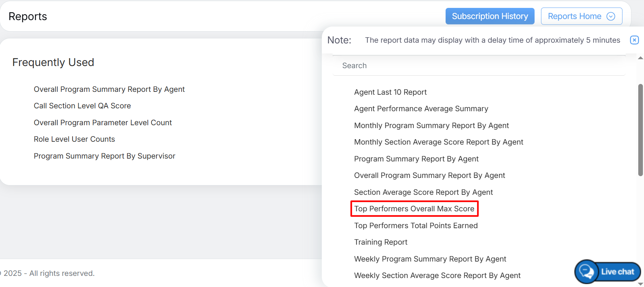Select Top Performers Overall Max Score
The height and width of the screenshot is (287, 644).
click(x=414, y=209)
